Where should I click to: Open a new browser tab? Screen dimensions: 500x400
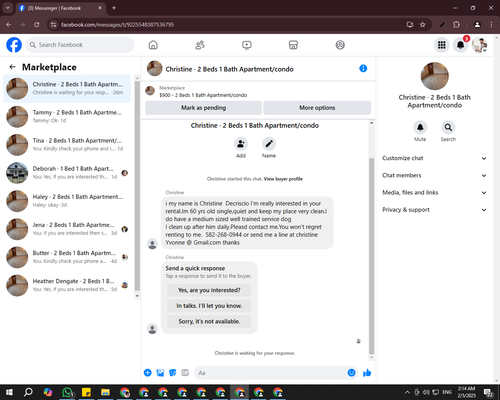click(114, 8)
